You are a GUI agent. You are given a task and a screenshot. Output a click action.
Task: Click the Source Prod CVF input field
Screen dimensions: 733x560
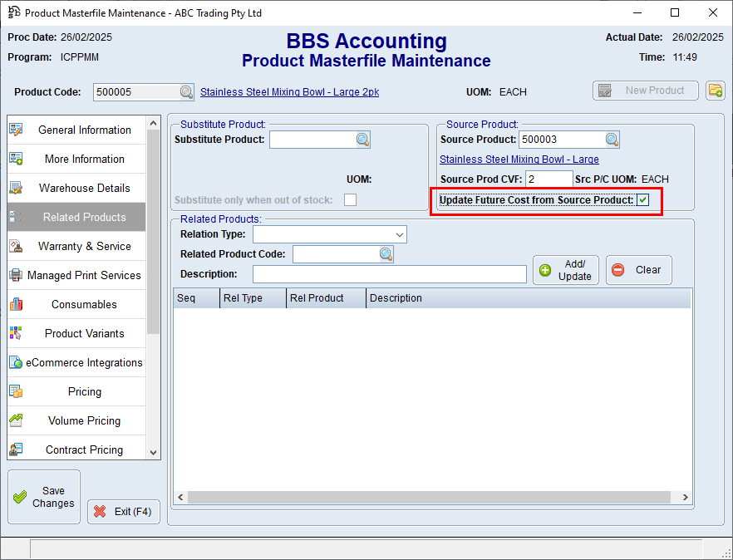pyautogui.click(x=549, y=179)
